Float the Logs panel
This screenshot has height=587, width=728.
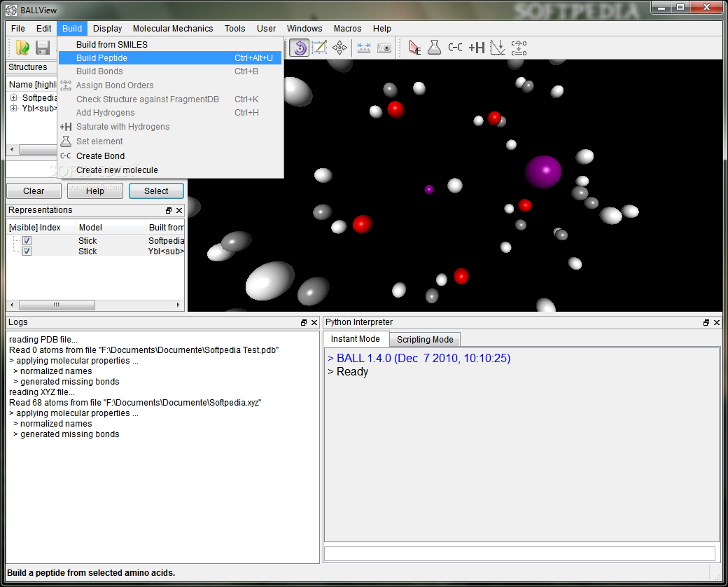304,322
